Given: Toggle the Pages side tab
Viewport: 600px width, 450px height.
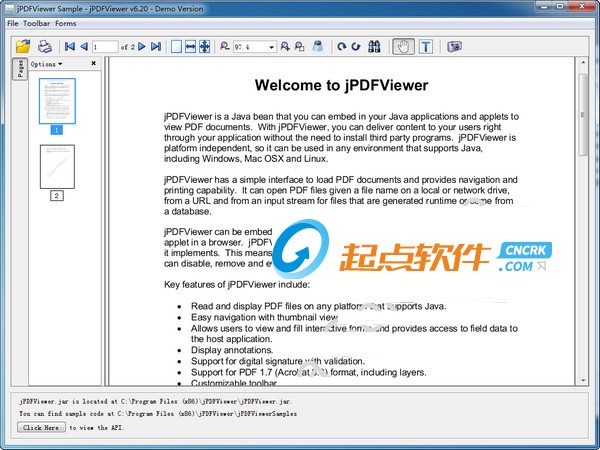Looking at the screenshot, I should 20,68.
